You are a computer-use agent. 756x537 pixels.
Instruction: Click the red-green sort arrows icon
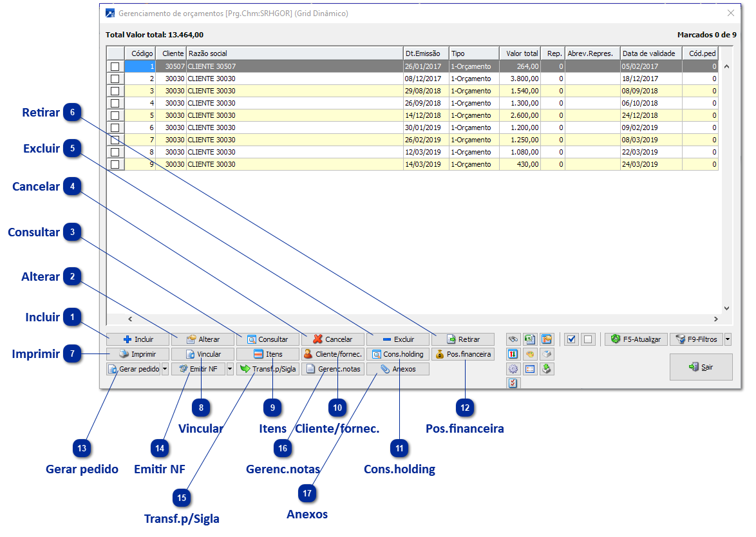513,354
